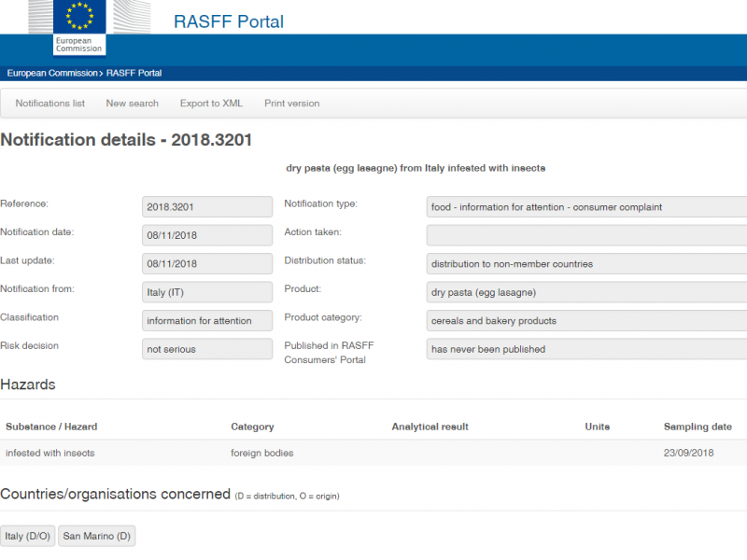Open the Print version
747x560 pixels.
[292, 104]
